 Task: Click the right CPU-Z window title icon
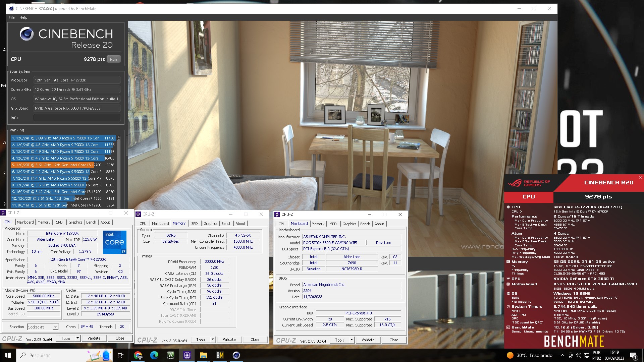[x=277, y=215]
